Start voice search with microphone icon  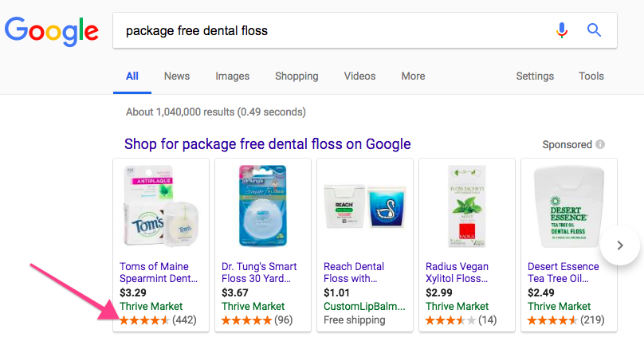[562, 31]
